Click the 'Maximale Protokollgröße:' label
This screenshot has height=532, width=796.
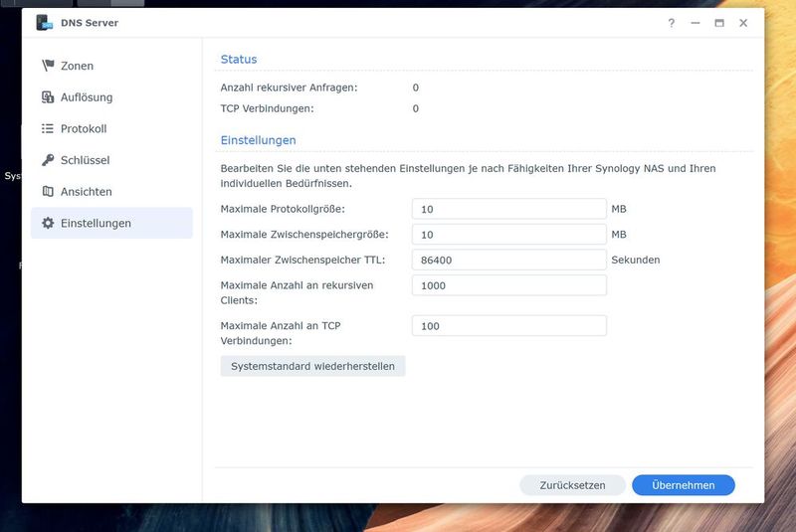283,209
